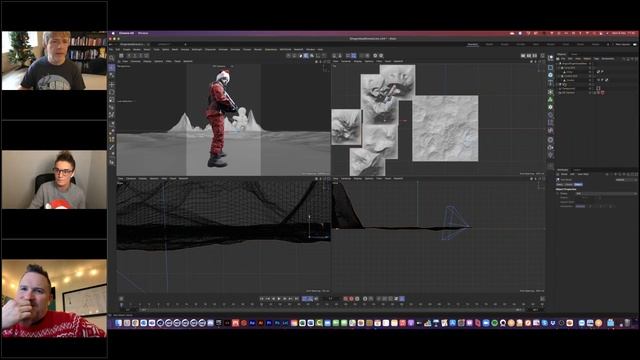
Task: Open the View menu of the perspective viewport
Action: click(x=125, y=61)
